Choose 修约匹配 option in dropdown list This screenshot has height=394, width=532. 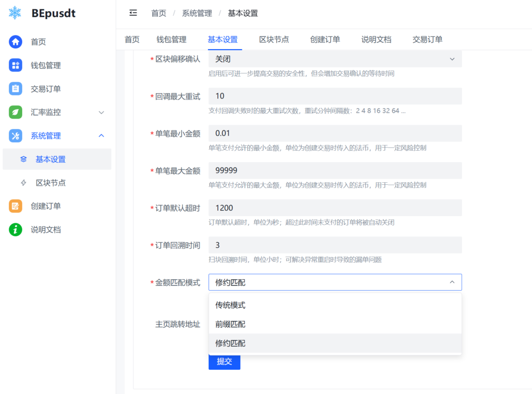(x=335, y=343)
